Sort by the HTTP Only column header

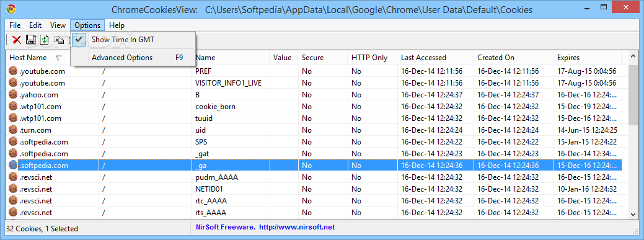372,58
